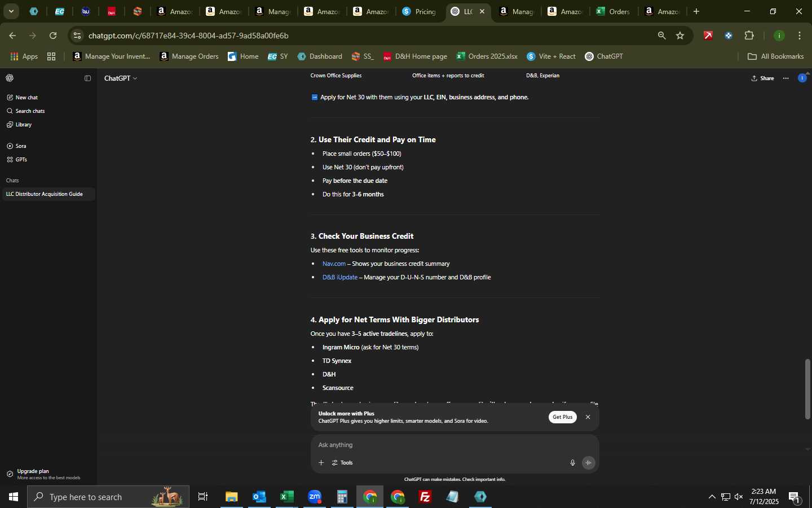Click the address bar URL
The height and width of the screenshot is (508, 812).
[x=188, y=36]
